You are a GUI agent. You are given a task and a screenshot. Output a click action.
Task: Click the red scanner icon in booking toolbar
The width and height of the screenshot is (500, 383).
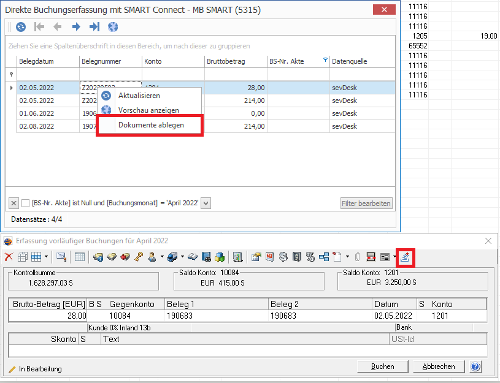[371, 257]
